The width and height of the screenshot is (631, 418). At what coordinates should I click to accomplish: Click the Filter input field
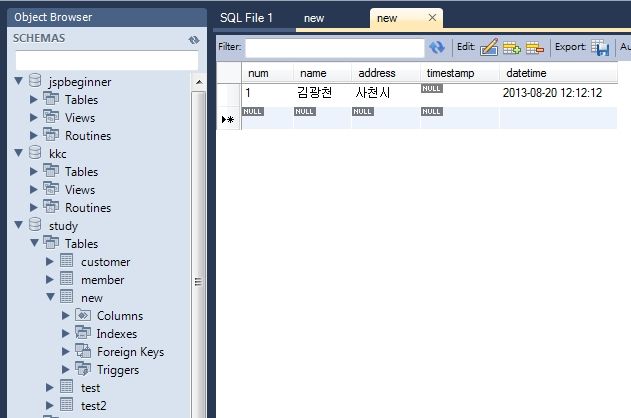point(335,48)
